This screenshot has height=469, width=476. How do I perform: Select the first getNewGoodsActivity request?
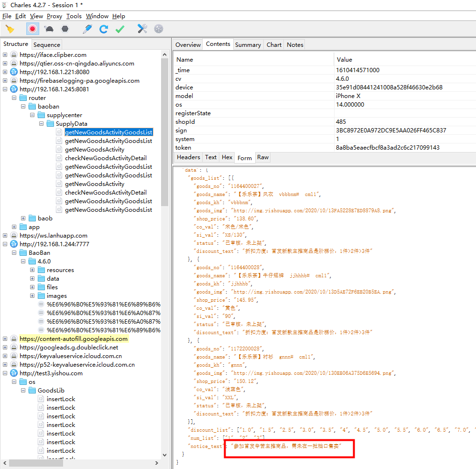pos(95,150)
